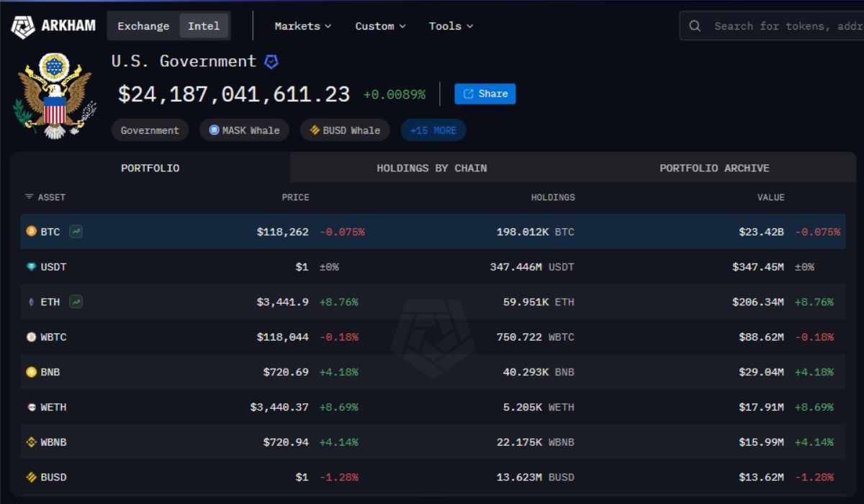Click the sort icon beside ASSET header
This screenshot has height=504, width=864.
pyautogui.click(x=29, y=197)
